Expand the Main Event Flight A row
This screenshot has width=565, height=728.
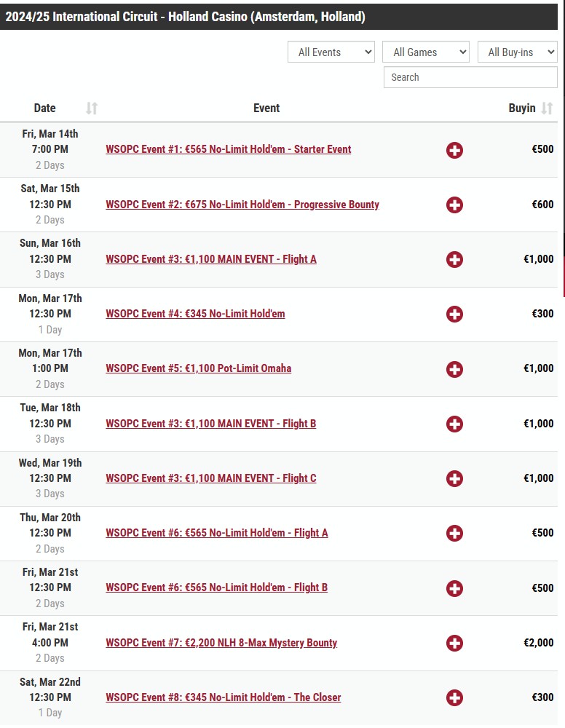tap(454, 259)
